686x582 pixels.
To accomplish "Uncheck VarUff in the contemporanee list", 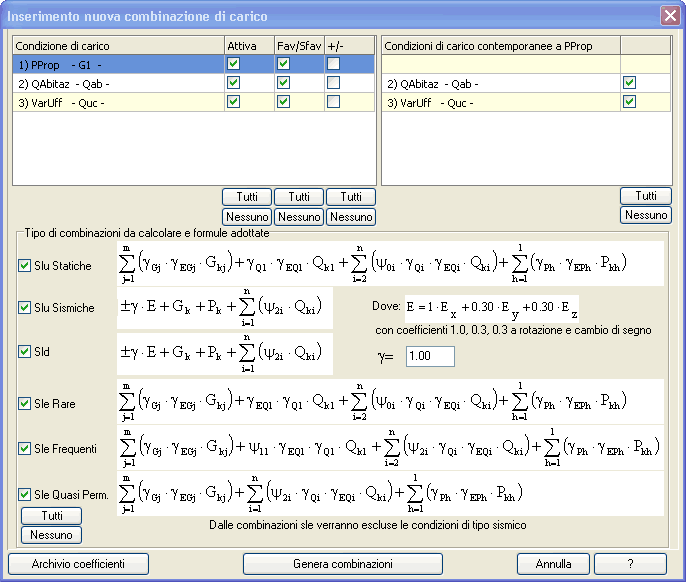I will click(x=629, y=102).
